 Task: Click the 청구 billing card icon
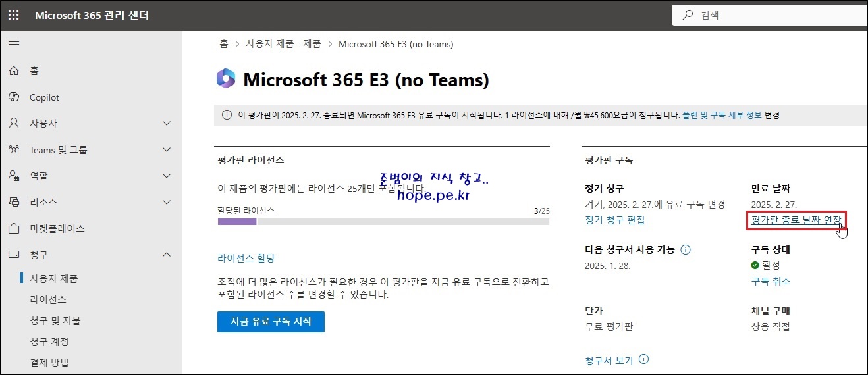point(13,255)
